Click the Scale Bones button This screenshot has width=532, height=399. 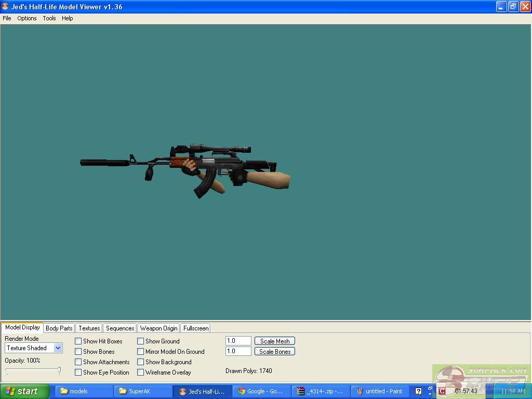pos(275,352)
